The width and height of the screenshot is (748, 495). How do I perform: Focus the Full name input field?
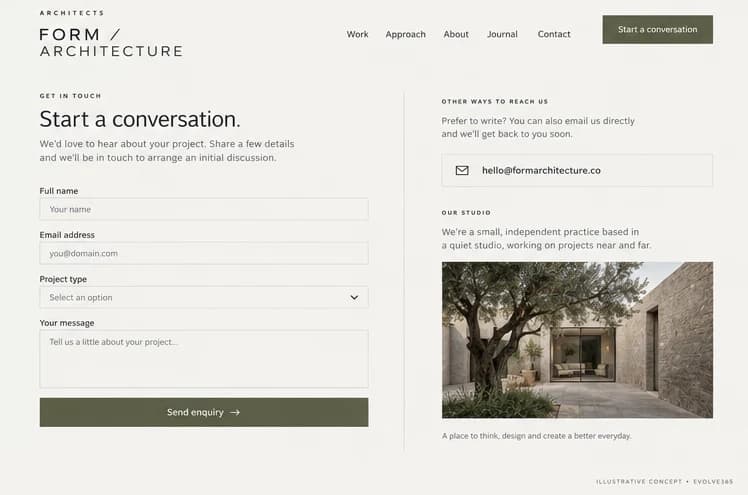(x=204, y=209)
